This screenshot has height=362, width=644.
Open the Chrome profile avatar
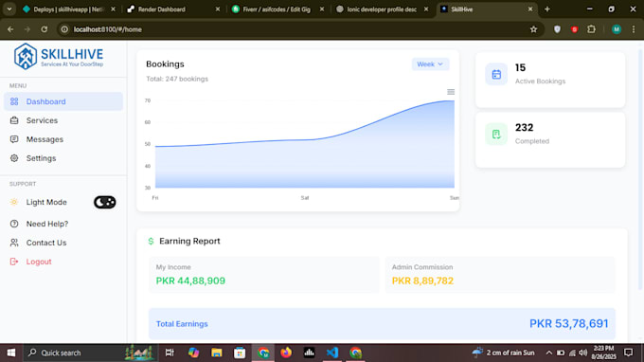click(x=617, y=29)
